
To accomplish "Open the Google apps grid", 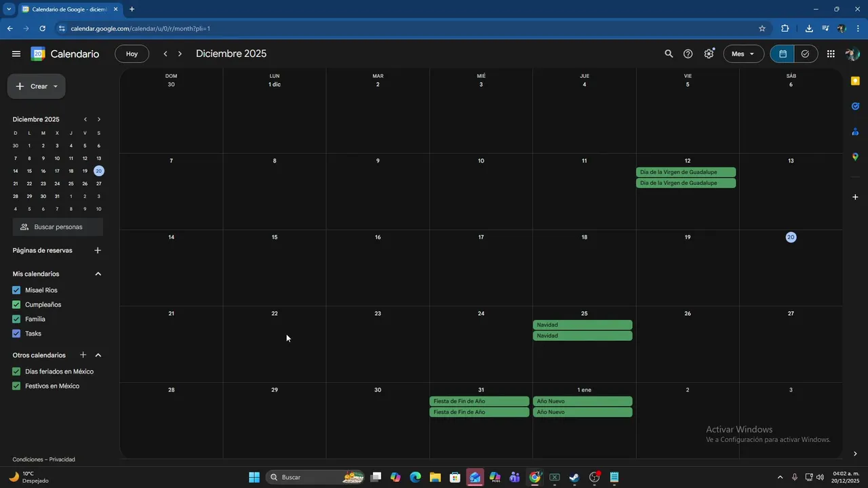I will tap(831, 54).
